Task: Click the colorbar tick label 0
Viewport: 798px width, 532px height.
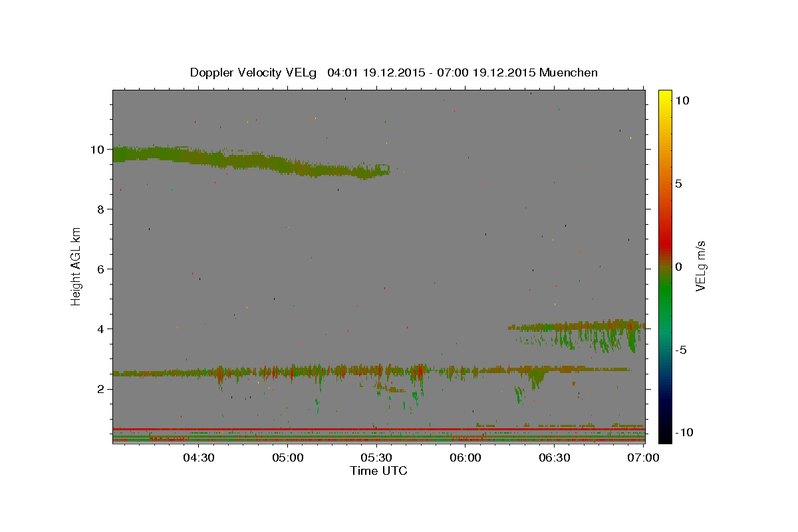Action: point(678,267)
